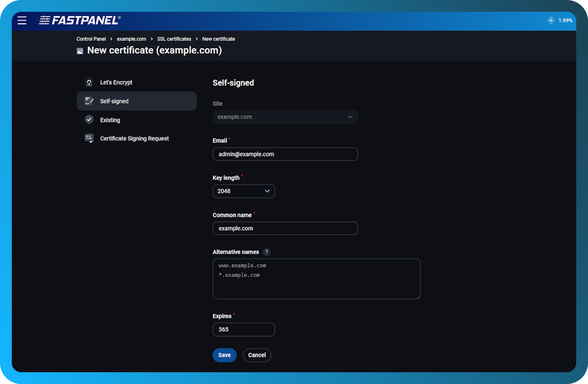This screenshot has width=588, height=384.
Task: Click the Self-signed certificate icon
Action: (89, 101)
